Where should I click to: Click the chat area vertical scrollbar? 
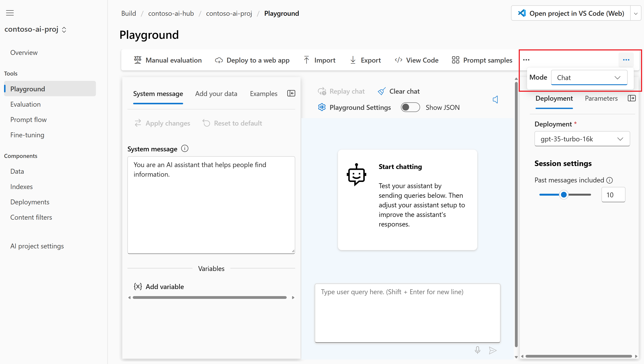516,214
